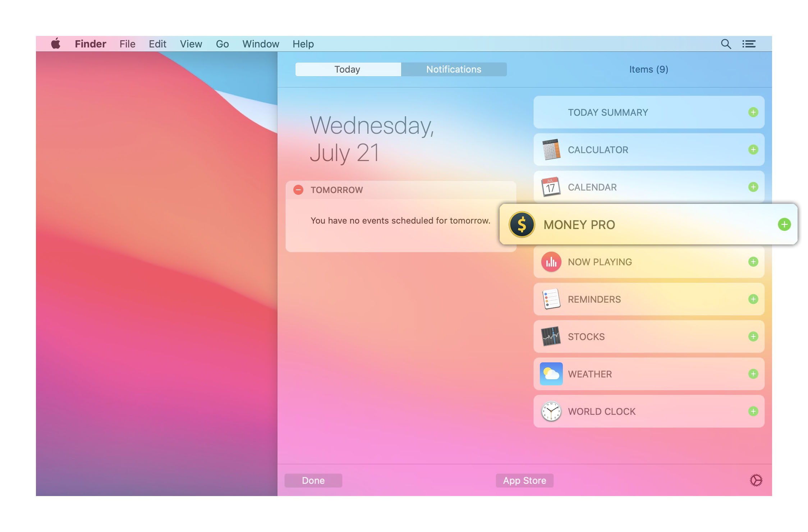Click the Reminders widget icon

(x=550, y=299)
